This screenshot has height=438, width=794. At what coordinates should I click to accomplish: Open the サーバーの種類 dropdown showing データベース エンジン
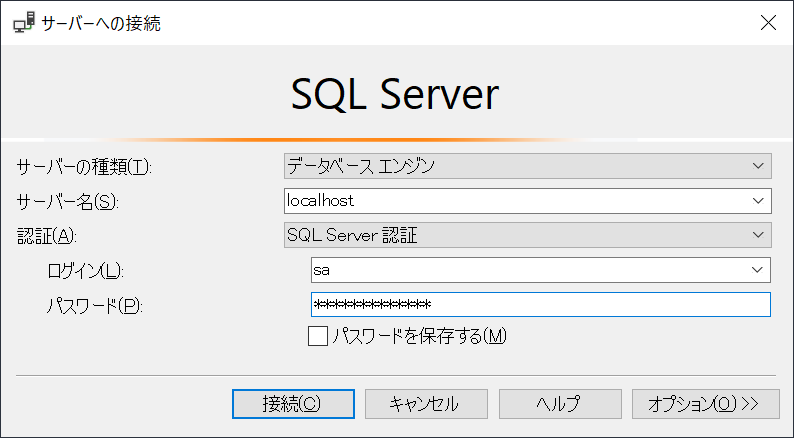527,166
